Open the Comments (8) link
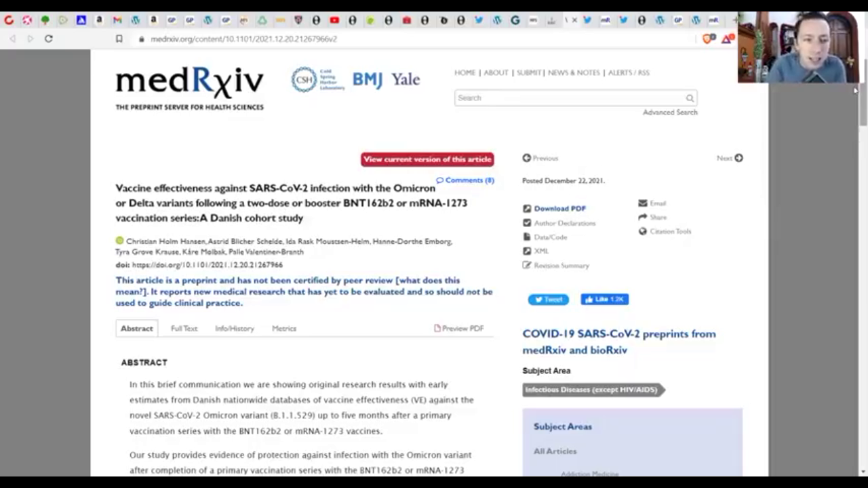This screenshot has width=868, height=488. click(465, 180)
